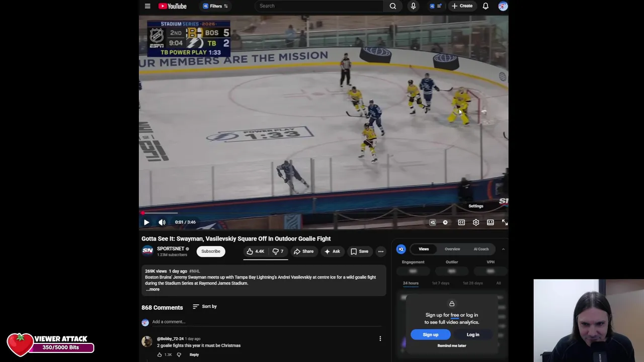The image size is (644, 362).
Task: Click your avatar beside the comment box
Action: (x=145, y=322)
